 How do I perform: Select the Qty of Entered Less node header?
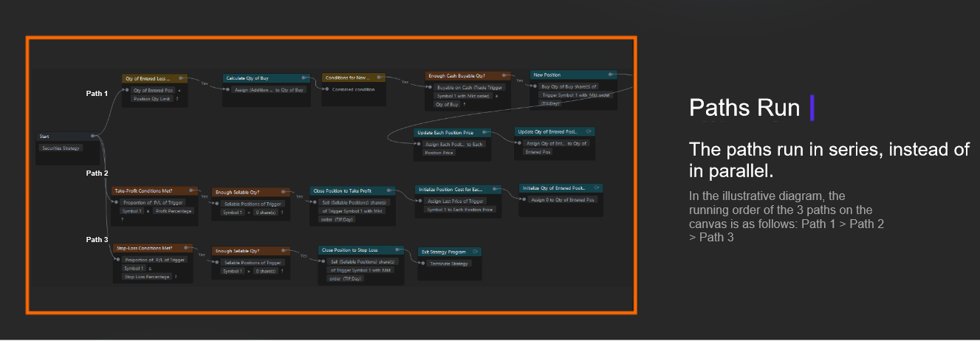click(155, 78)
